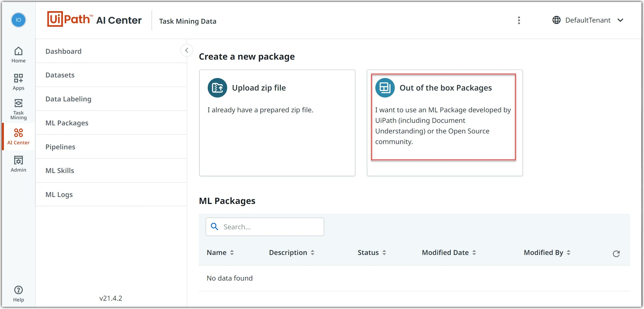Open the Data Labeling menu item
The image size is (644, 309).
[111, 99]
